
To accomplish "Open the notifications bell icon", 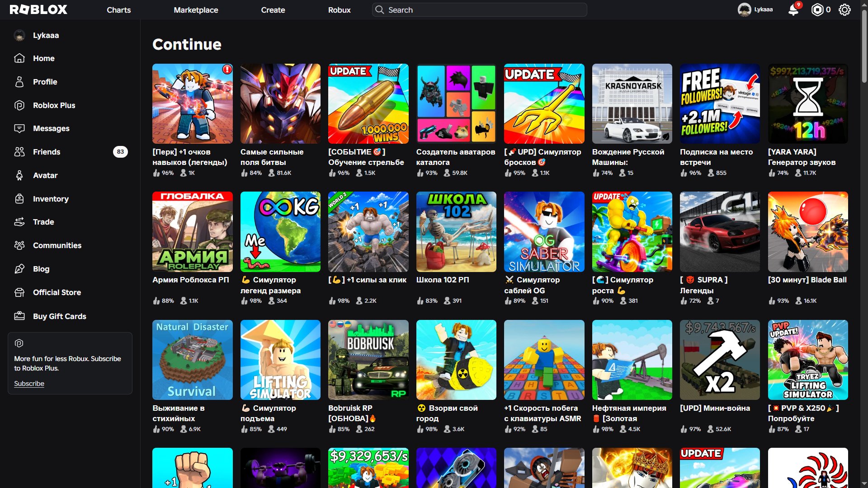I will [x=793, y=9].
